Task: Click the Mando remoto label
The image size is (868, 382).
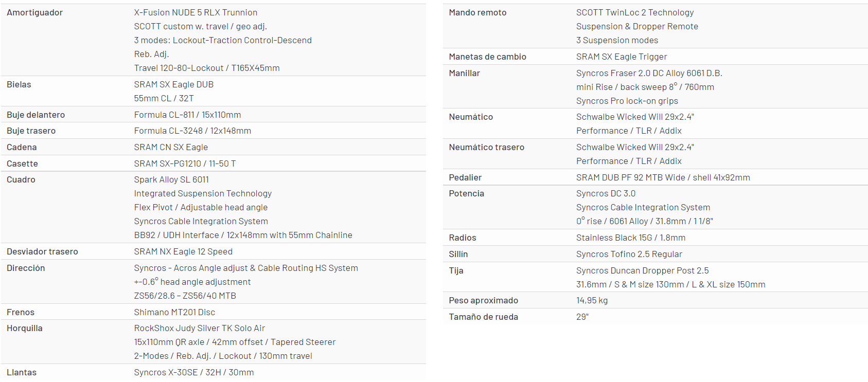Action: coord(477,12)
